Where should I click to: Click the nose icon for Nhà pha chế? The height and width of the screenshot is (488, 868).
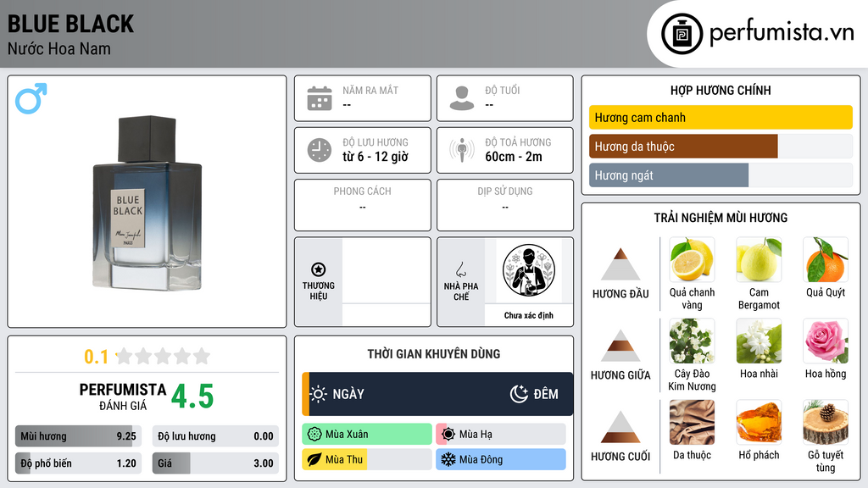[460, 269]
